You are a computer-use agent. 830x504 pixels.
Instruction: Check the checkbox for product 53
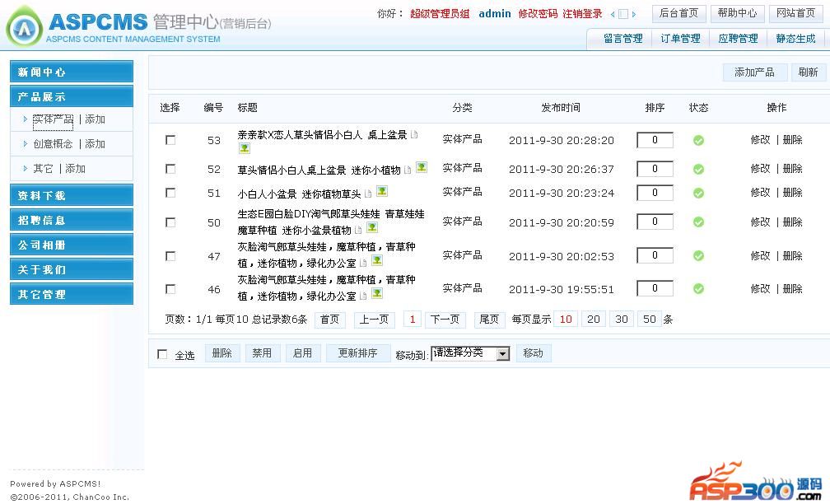point(170,140)
